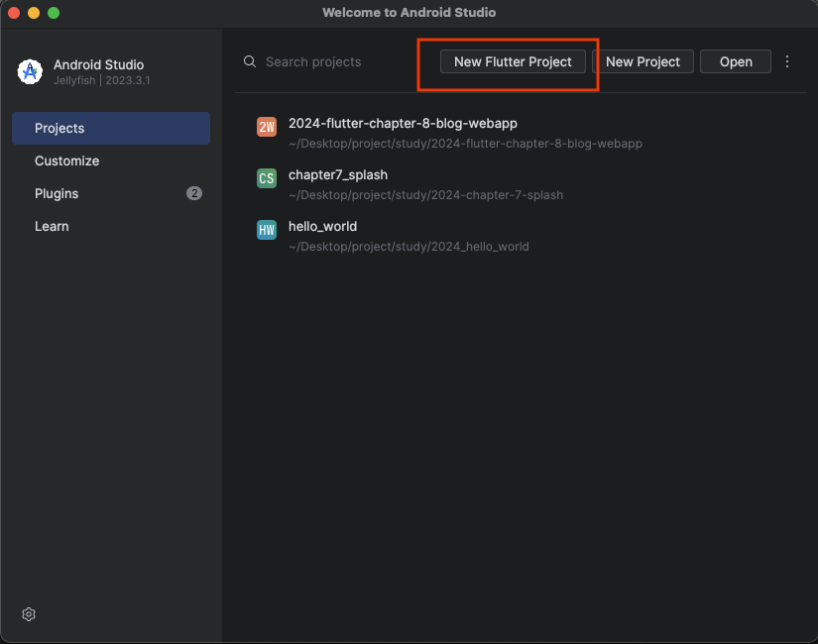The image size is (818, 644).
Task: Click the New Project button
Action: pyautogui.click(x=643, y=61)
